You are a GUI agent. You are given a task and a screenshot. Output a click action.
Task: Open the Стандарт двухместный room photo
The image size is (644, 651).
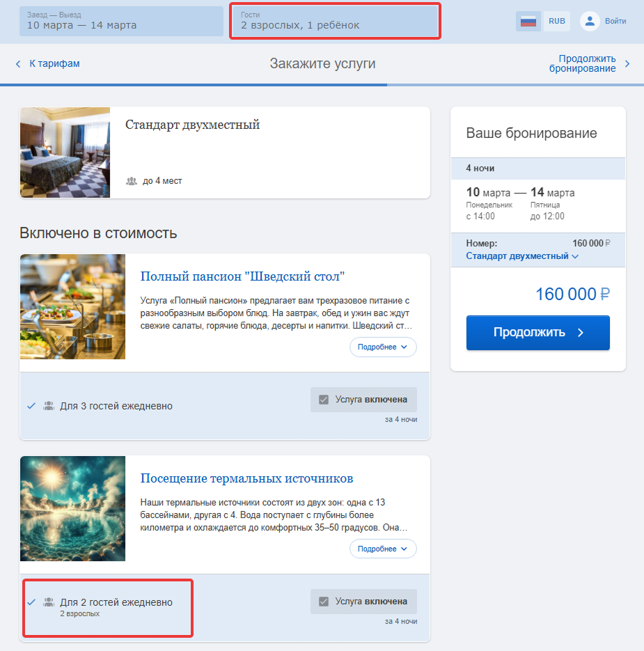coord(65,152)
